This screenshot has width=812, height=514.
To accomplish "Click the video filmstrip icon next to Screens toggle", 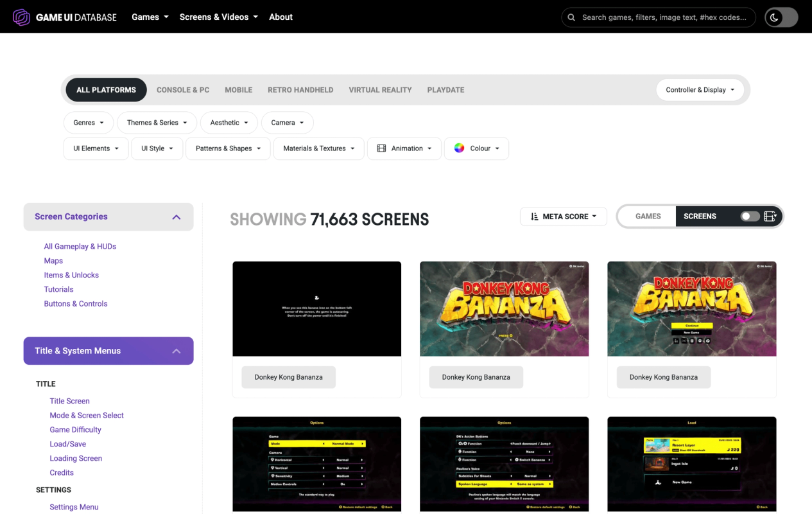I will (x=770, y=217).
